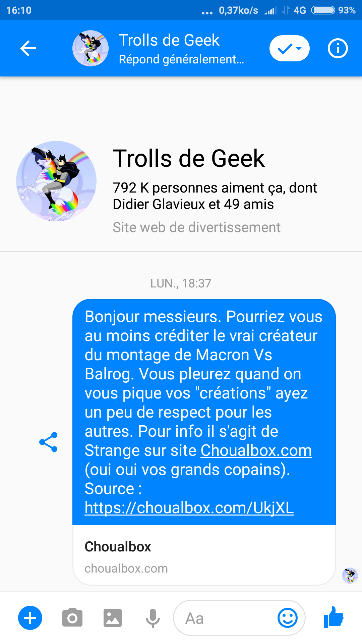Open the camera icon
The width and height of the screenshot is (362, 644).
coord(72,618)
